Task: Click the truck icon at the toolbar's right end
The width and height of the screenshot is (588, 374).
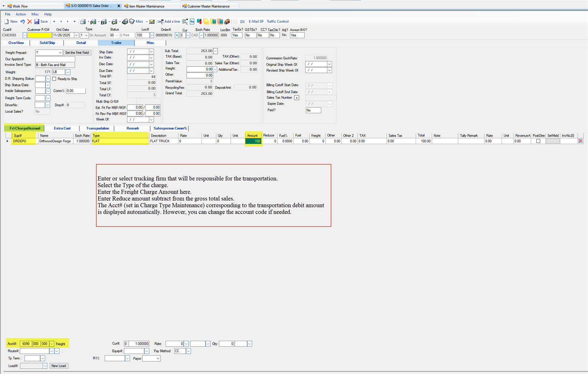Action: [x=227, y=21]
